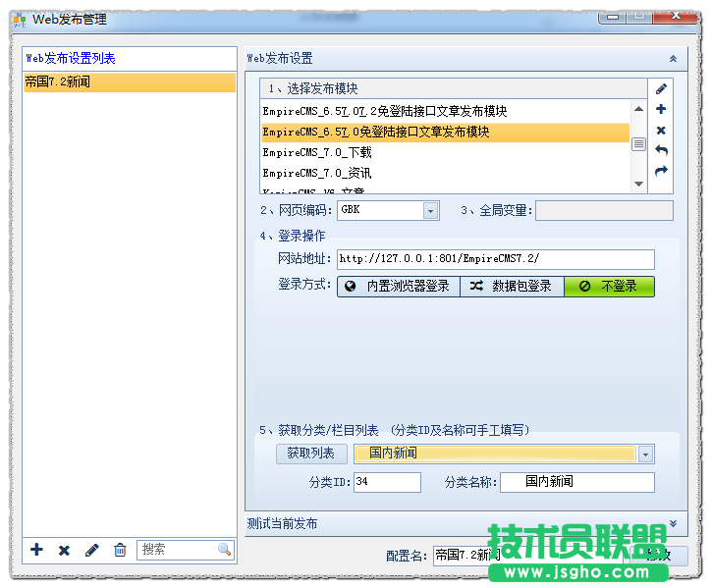Choose 数据包登录 login method
Screen dimensions: 711x588
coord(512,287)
